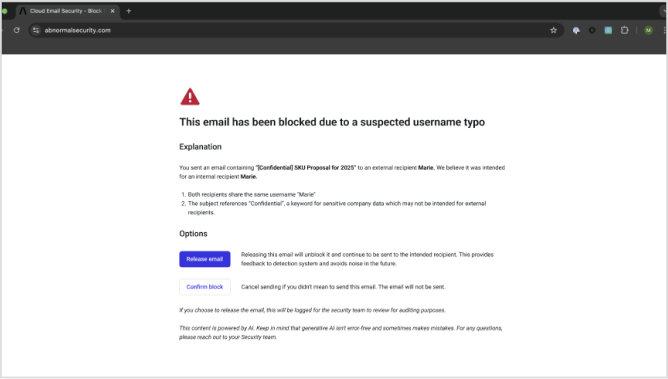Open site information for abnormalsecurity.com

pyautogui.click(x=36, y=30)
